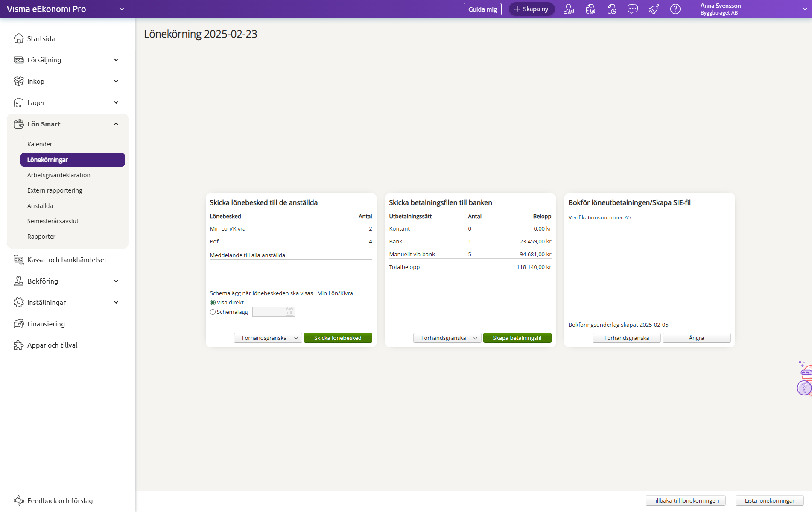Open Rapporter in Lön Smart menu

point(41,237)
